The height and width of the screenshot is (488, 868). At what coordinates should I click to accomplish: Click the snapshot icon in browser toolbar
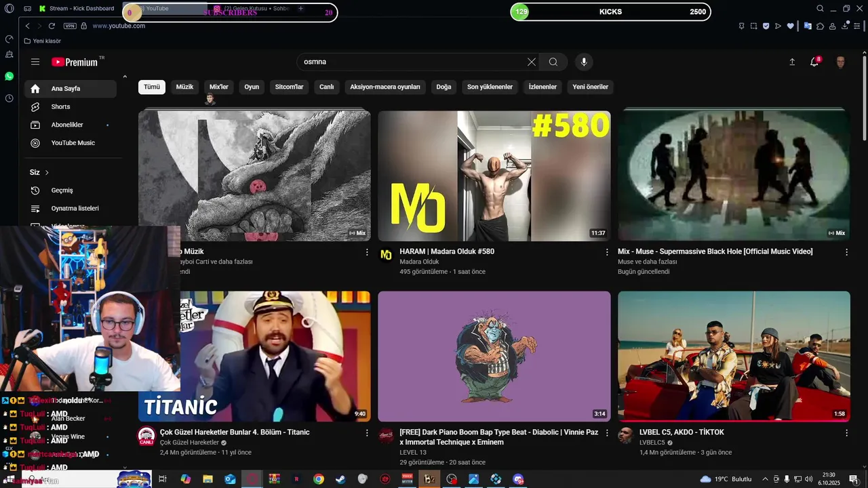coord(753,26)
